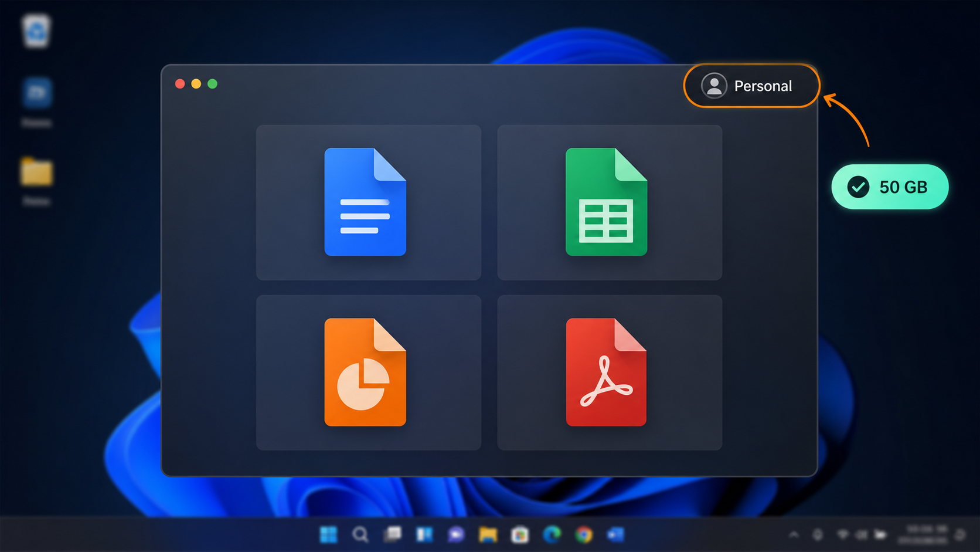Click the battery icon in the system tray
The width and height of the screenshot is (980, 552).
click(x=880, y=534)
